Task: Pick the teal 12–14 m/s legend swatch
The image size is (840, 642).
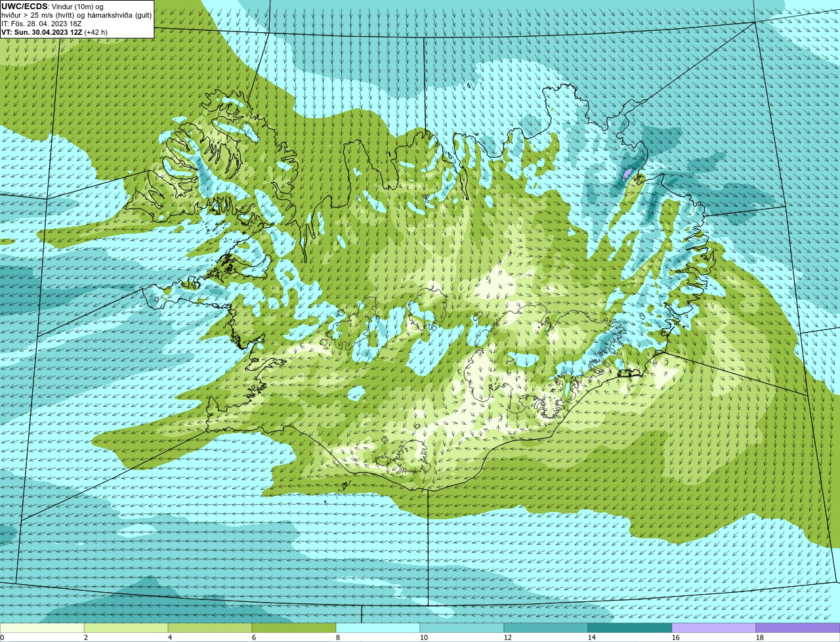Action: [546, 628]
